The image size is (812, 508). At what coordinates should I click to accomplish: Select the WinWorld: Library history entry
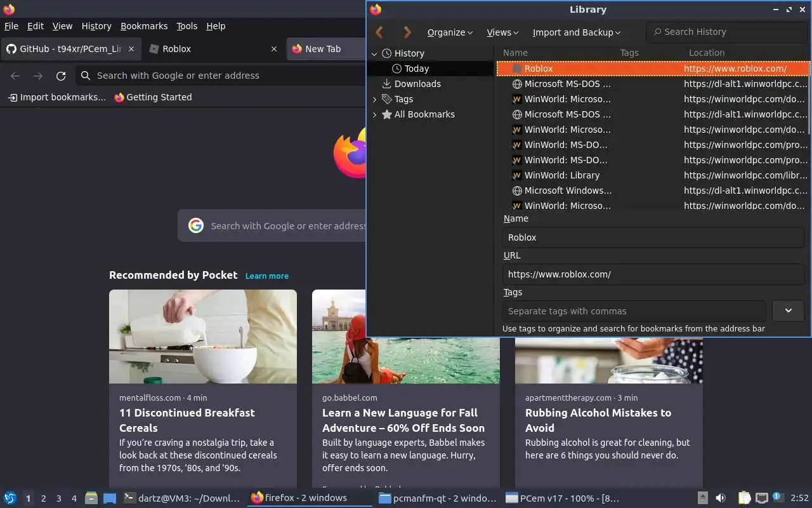coord(653,175)
